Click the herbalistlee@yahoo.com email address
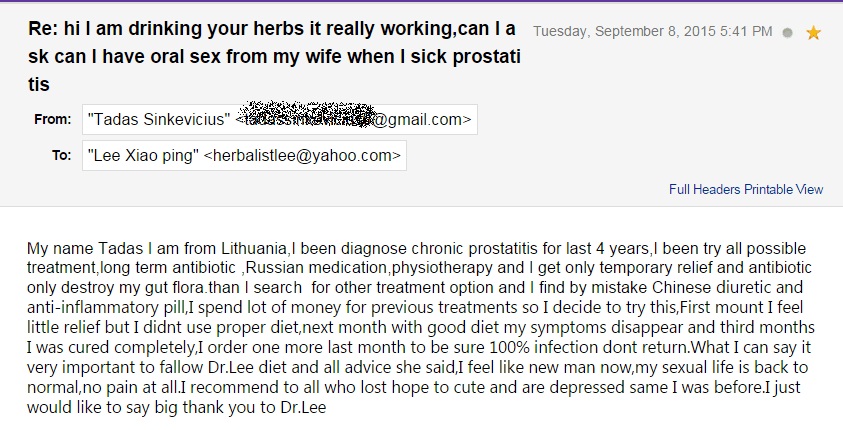 (x=303, y=155)
